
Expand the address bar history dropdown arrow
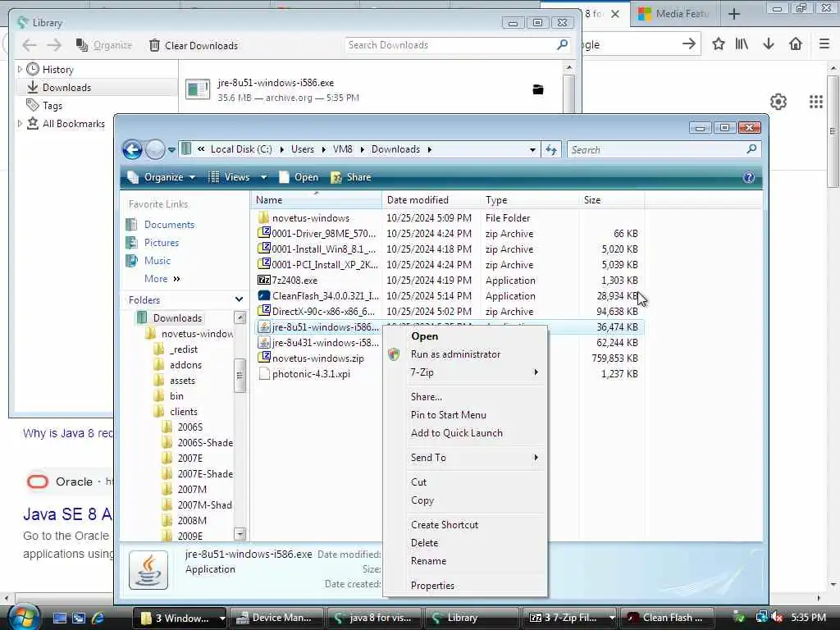click(x=532, y=150)
